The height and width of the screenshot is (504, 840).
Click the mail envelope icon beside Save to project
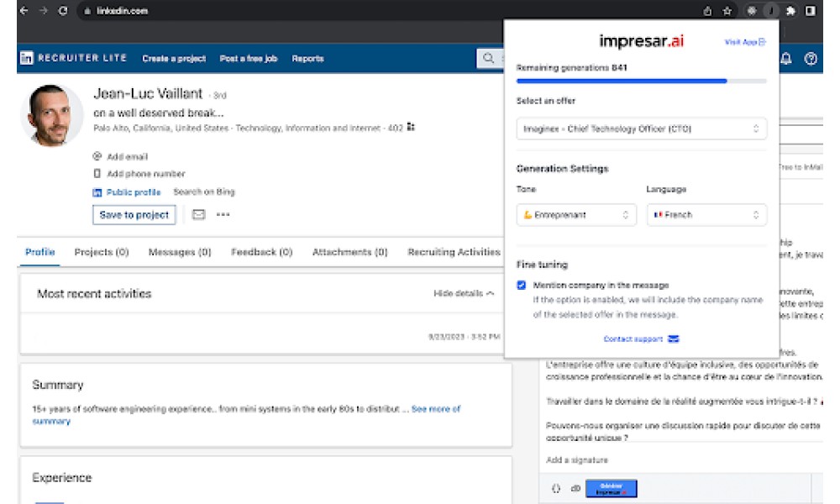coord(199,215)
